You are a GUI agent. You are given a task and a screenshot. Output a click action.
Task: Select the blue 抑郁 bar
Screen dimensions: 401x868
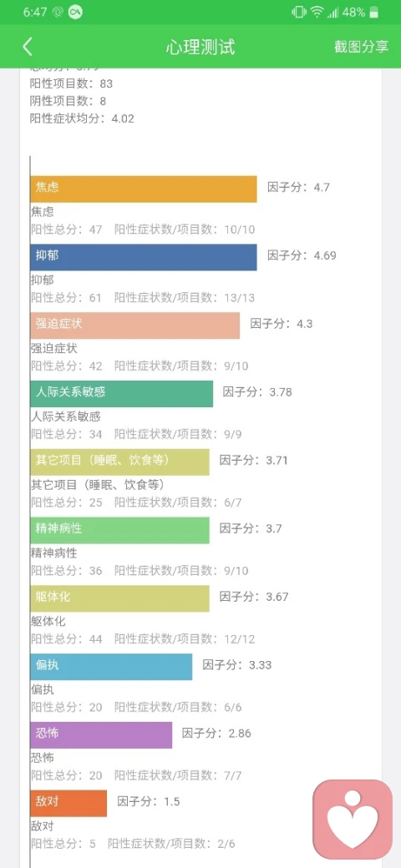144,257
